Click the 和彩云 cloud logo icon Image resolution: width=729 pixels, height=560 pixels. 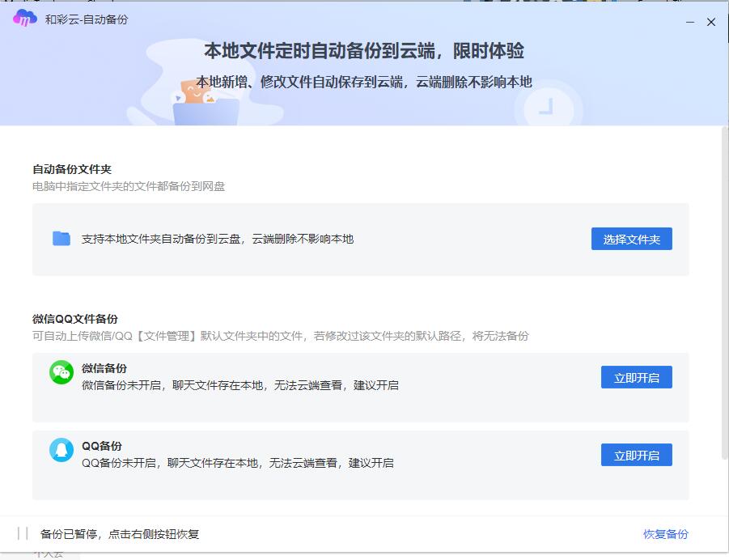(x=25, y=19)
